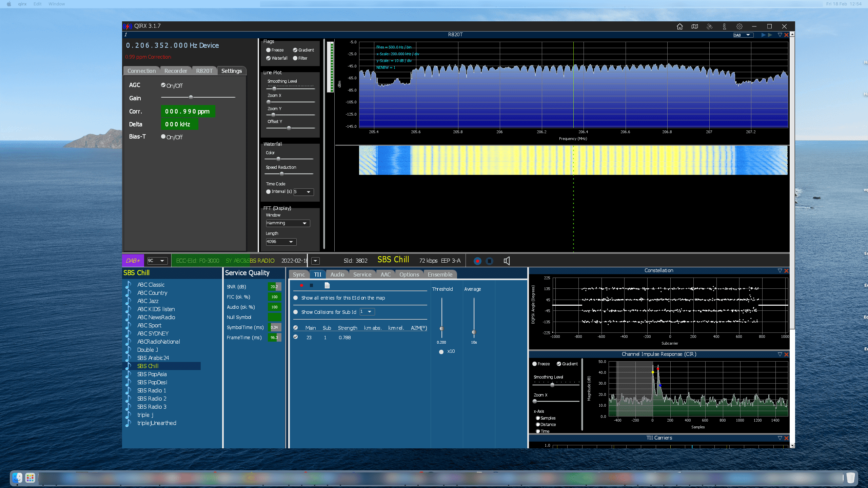Click the record button in DAB+ toolbar
Viewport: 868px width, 488px height.
pos(477,260)
